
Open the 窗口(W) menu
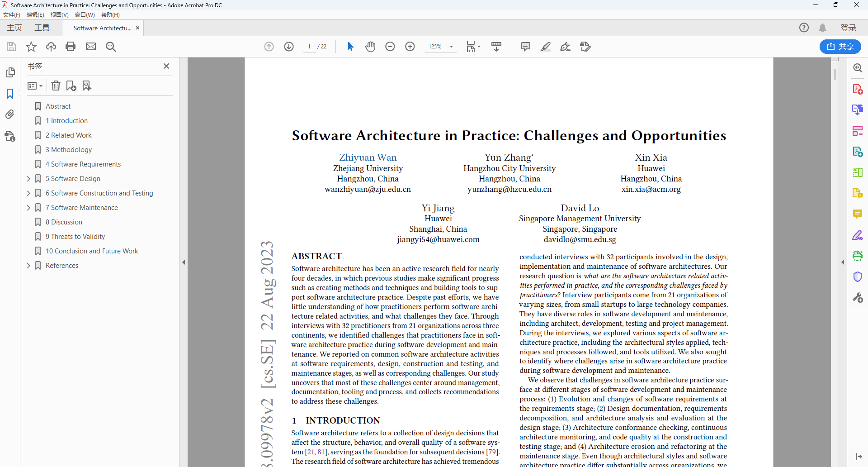tap(85, 15)
